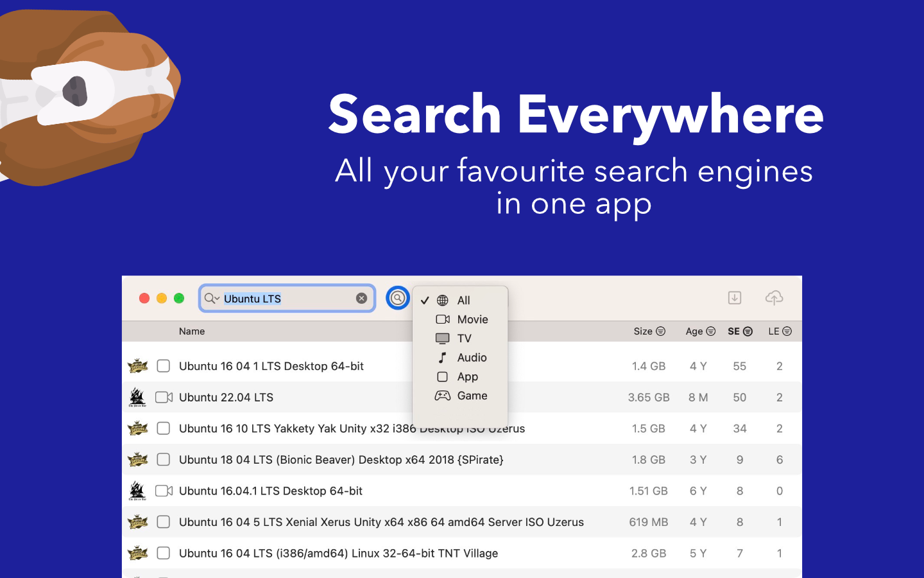924x578 pixels.
Task: Open the blue category filter button
Action: point(398,298)
